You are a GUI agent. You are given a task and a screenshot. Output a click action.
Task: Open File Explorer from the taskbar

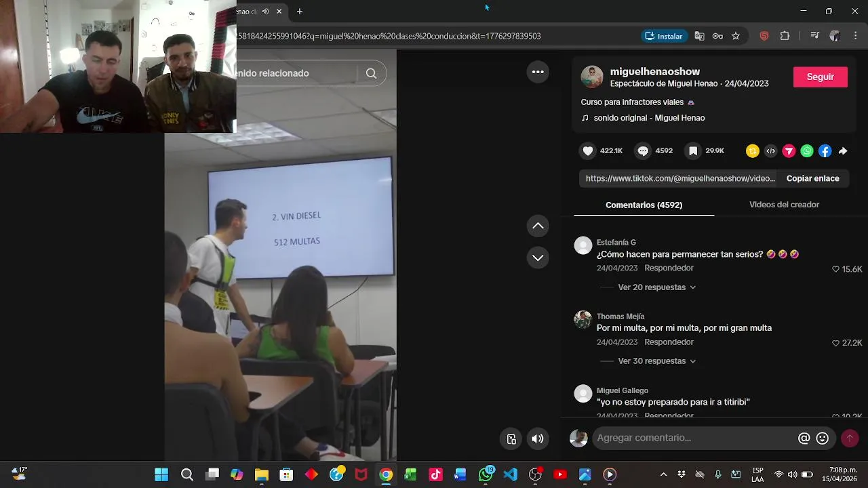tap(261, 474)
